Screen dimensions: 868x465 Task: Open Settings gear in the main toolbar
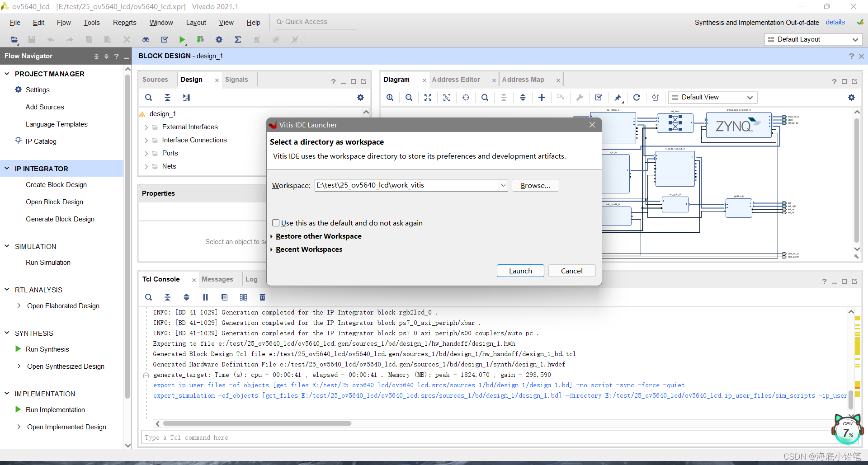point(219,40)
